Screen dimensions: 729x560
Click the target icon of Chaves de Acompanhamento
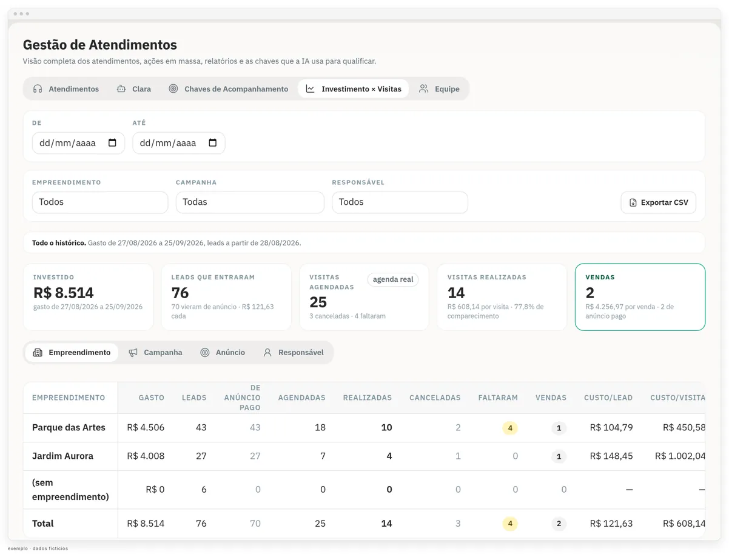click(x=173, y=89)
